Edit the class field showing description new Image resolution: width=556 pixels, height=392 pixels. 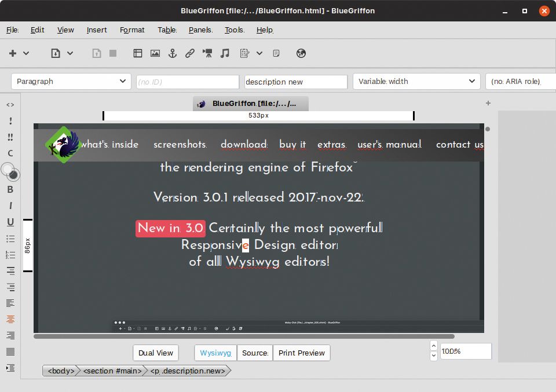[295, 81]
